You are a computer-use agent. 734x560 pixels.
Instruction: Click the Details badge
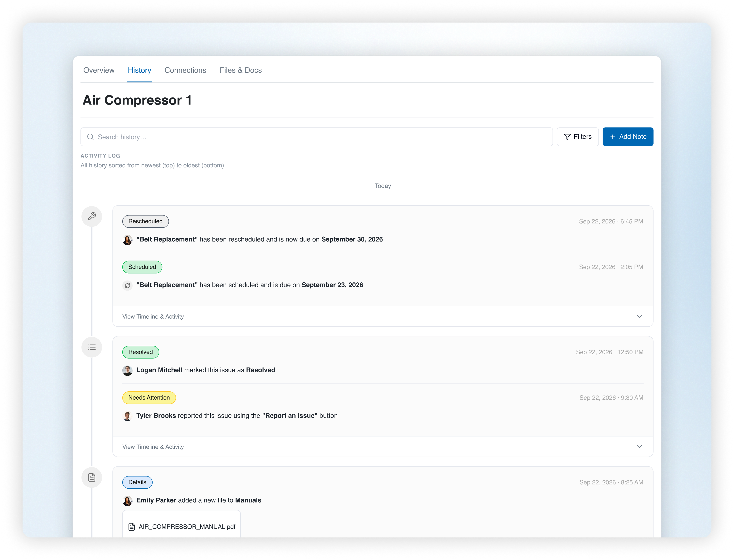(137, 482)
